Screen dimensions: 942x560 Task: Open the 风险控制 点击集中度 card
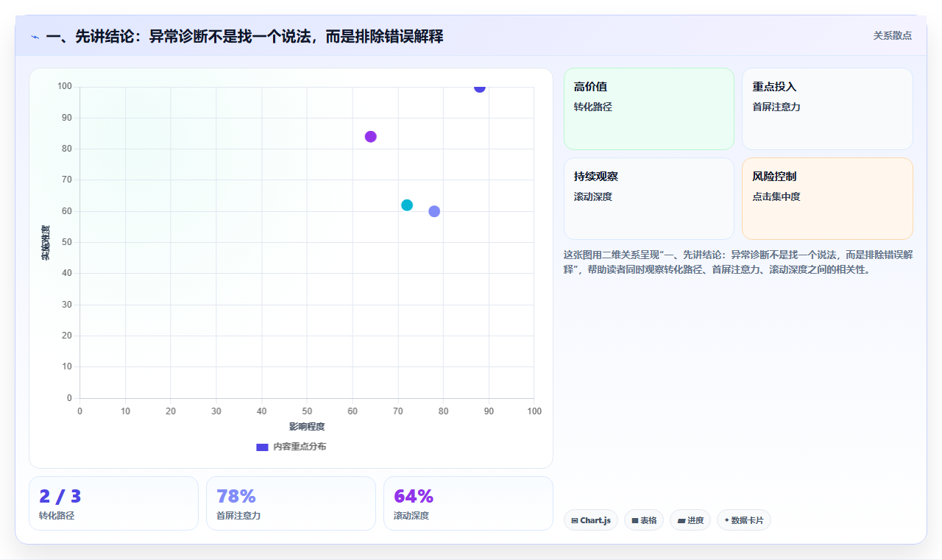[x=827, y=199]
